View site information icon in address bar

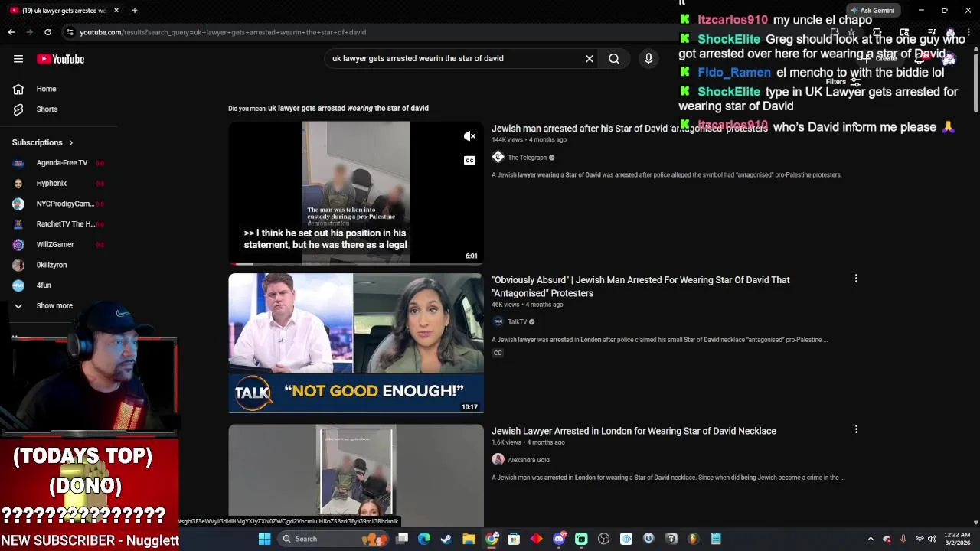coord(70,32)
